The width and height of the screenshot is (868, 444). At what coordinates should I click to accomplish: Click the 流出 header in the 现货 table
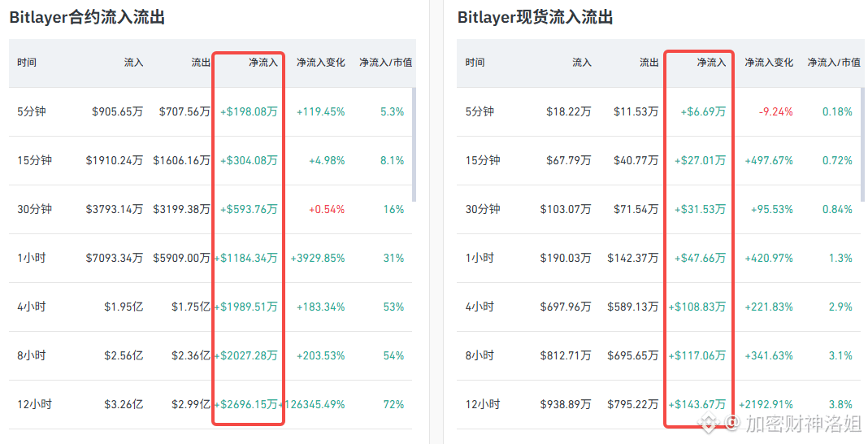(649, 63)
